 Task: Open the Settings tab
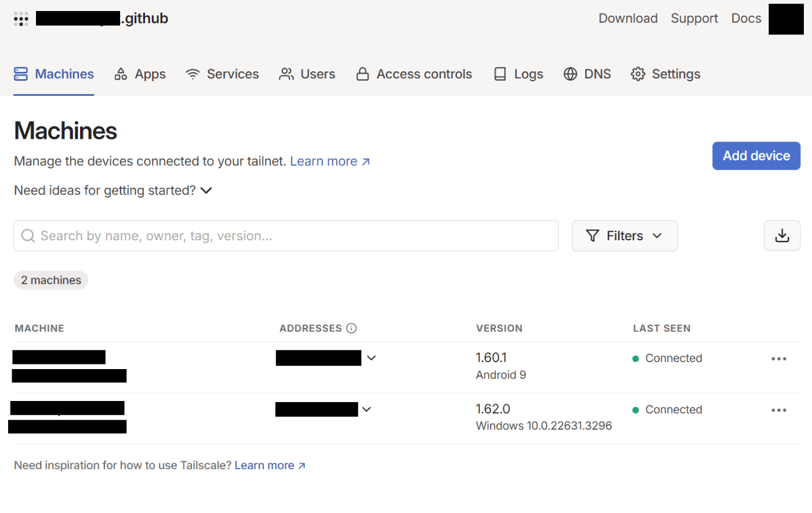(666, 74)
